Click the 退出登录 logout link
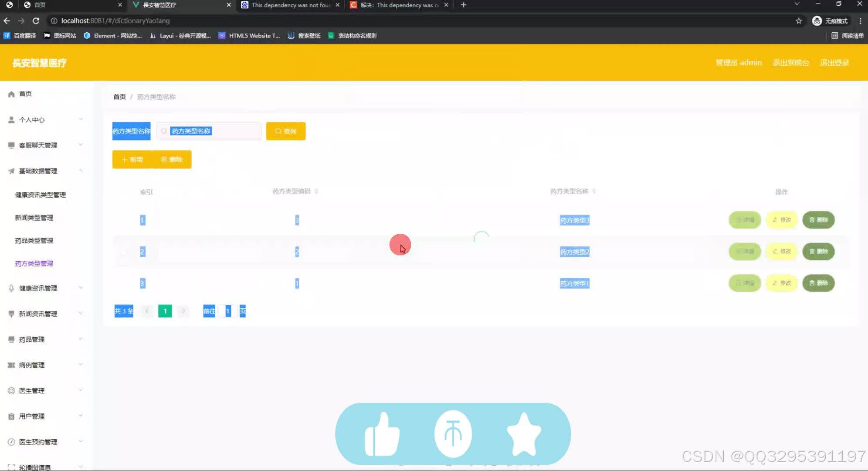 click(834, 63)
